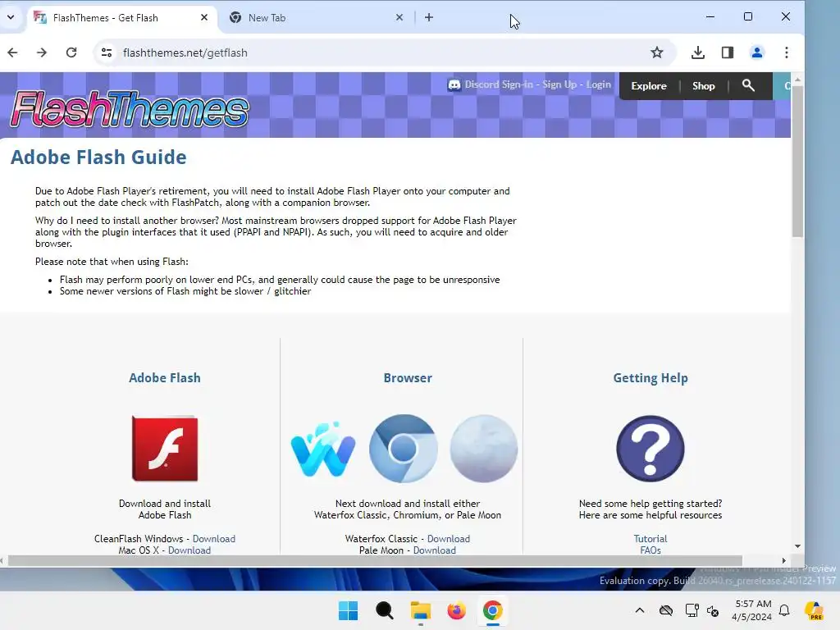840x630 pixels.
Task: Open the tab search dropdown arrow
Action: pyautogui.click(x=11, y=17)
